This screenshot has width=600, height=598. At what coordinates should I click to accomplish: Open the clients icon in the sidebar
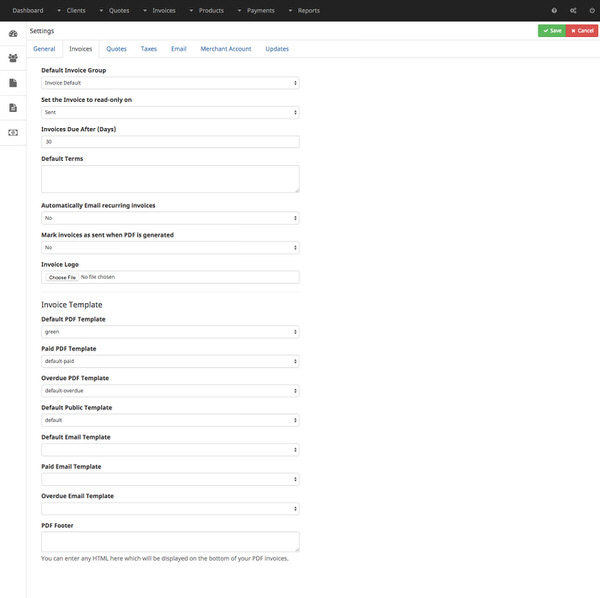tap(13, 58)
